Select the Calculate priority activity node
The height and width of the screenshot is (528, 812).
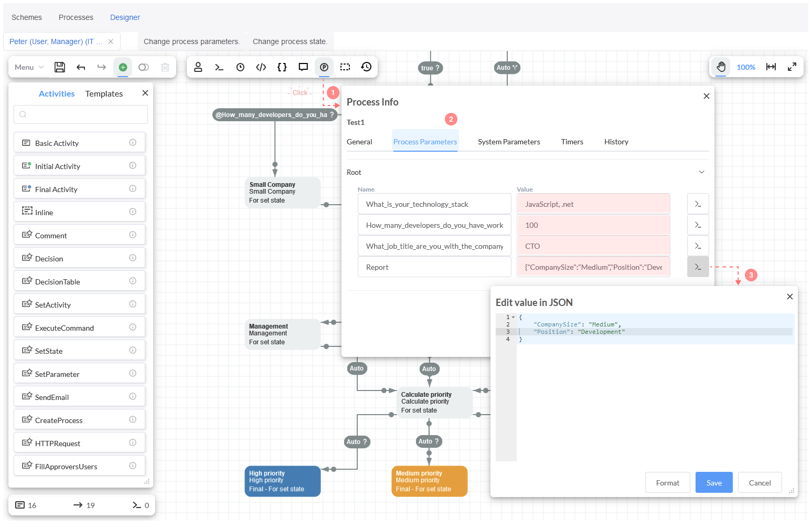(x=434, y=403)
